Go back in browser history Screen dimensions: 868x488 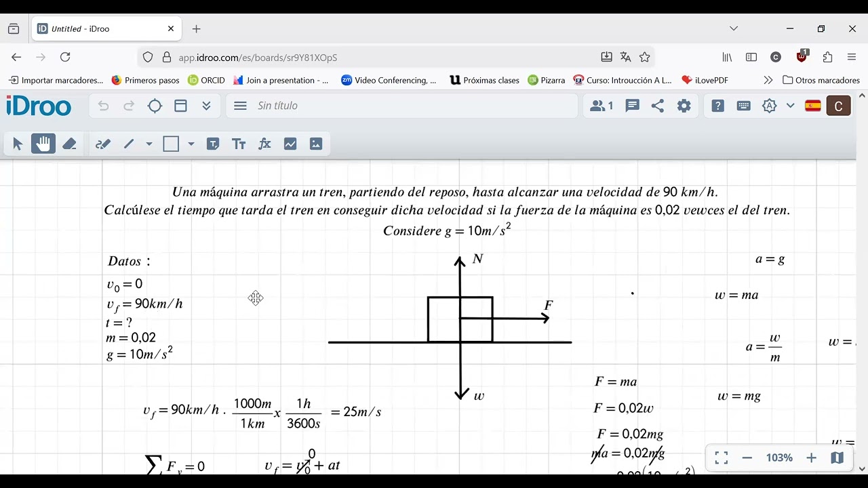(x=16, y=58)
